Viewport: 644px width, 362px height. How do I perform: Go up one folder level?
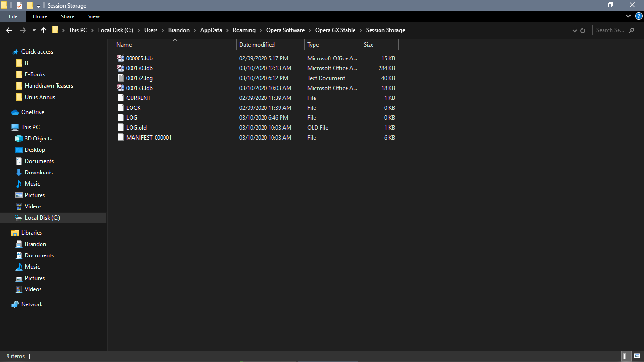(x=44, y=30)
